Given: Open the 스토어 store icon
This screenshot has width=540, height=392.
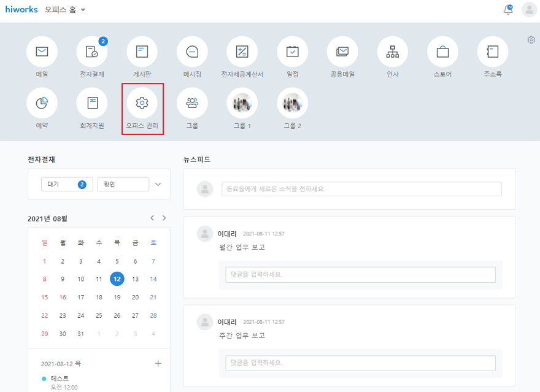Looking at the screenshot, I should 442,52.
